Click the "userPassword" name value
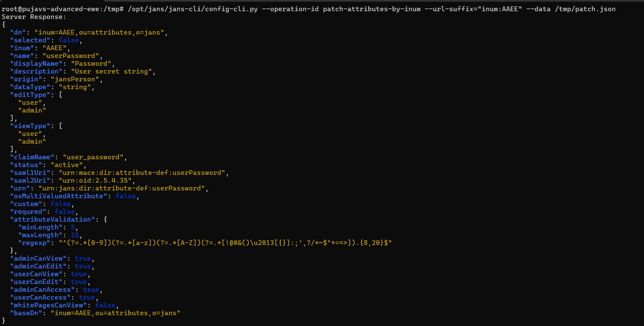 [x=71, y=56]
